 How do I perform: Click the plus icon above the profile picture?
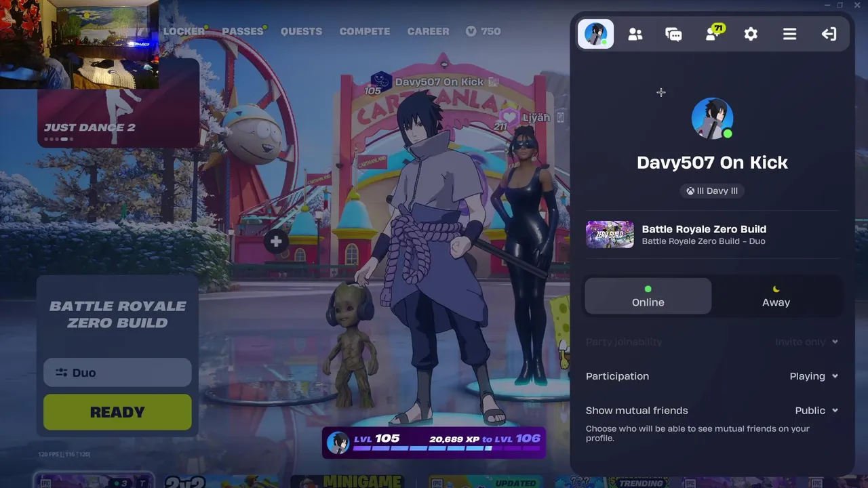click(661, 92)
